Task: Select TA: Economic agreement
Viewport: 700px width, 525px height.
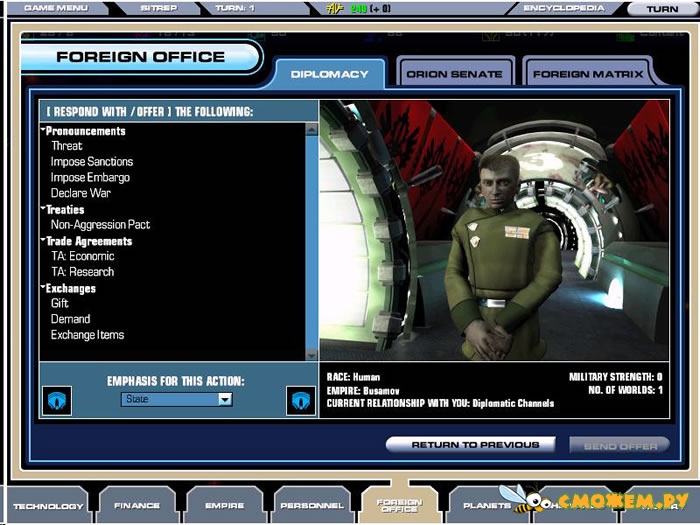Action: 83,256
